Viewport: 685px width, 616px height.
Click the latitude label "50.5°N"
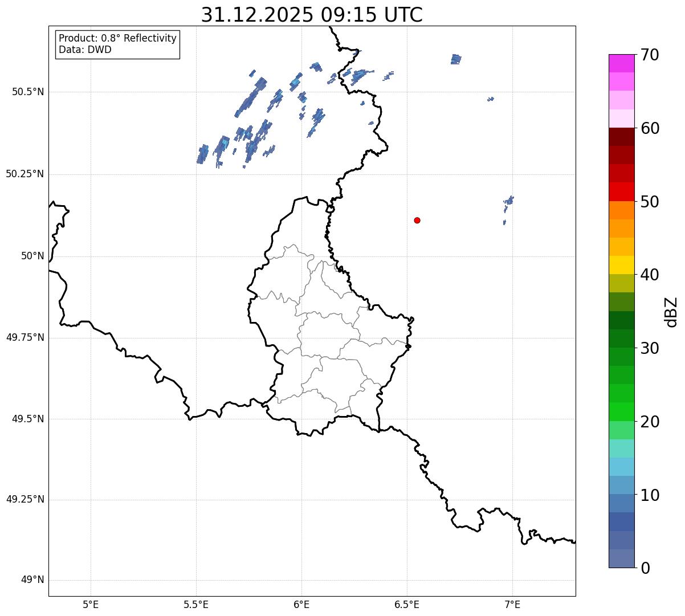(x=28, y=92)
